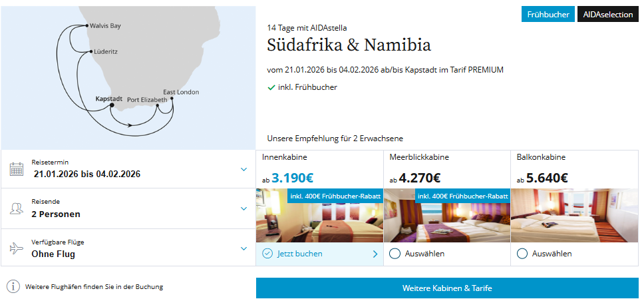Open the Balkonkabine room photo
The height and width of the screenshot is (303, 644).
tap(574, 215)
